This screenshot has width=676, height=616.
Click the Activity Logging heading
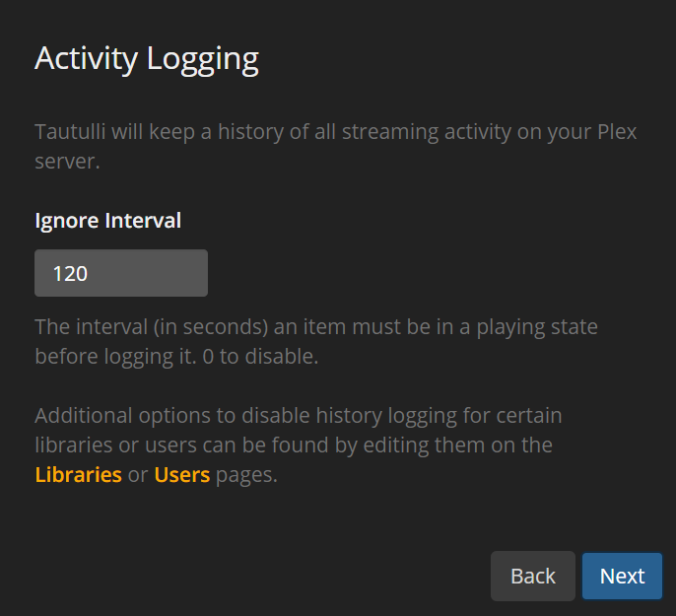pos(146,58)
